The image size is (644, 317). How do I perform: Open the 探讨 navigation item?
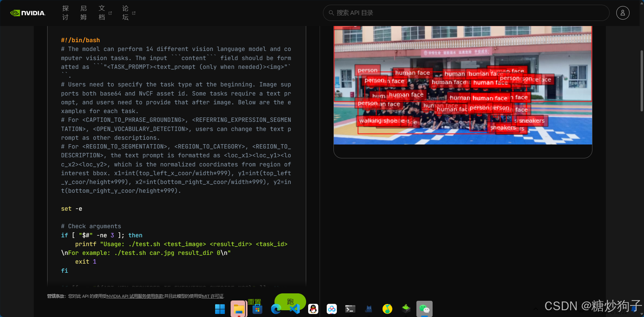65,13
